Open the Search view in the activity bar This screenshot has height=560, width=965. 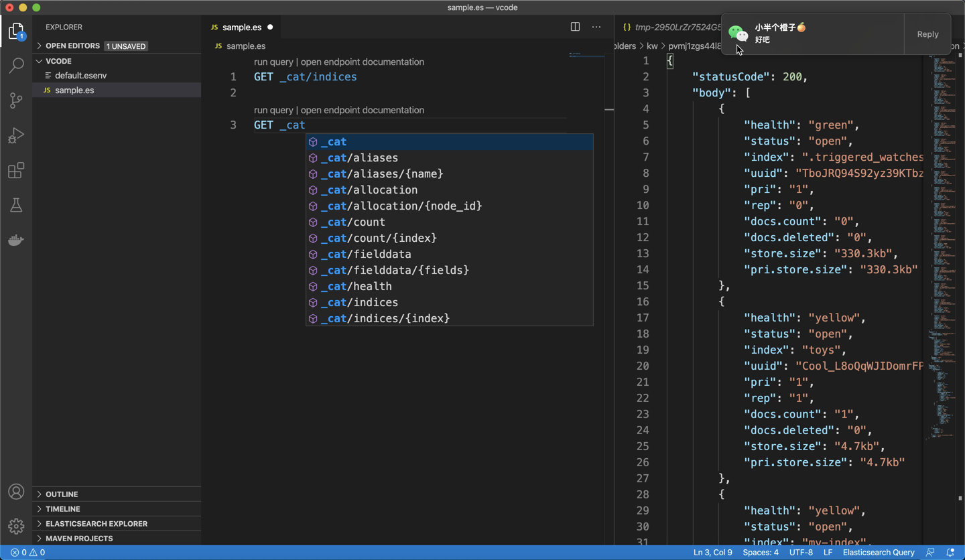coord(16,65)
